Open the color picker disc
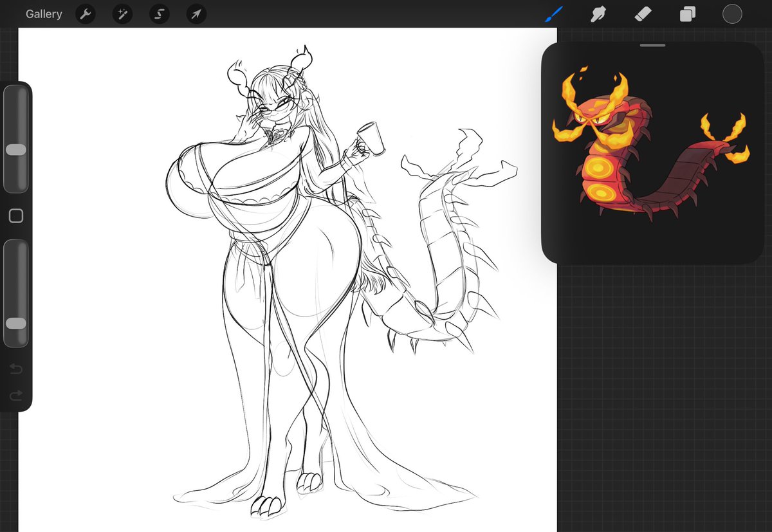Viewport: 772px width, 532px height. pos(731,14)
